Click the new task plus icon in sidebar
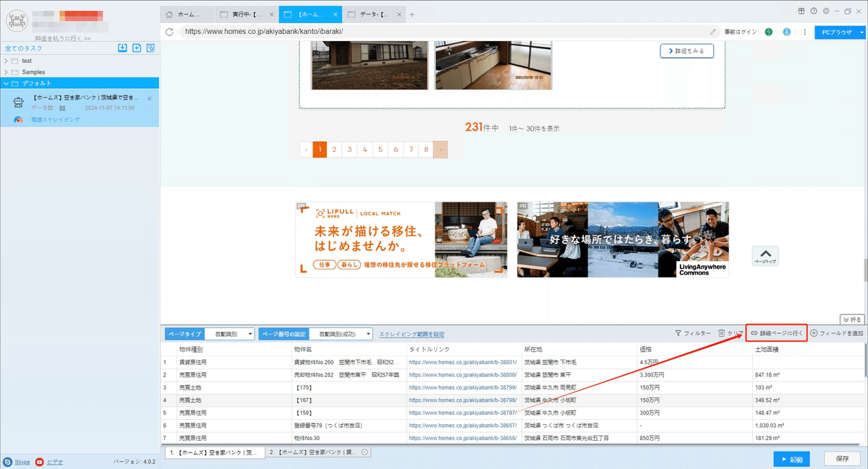Viewport: 868px width, 469px height. (x=136, y=48)
